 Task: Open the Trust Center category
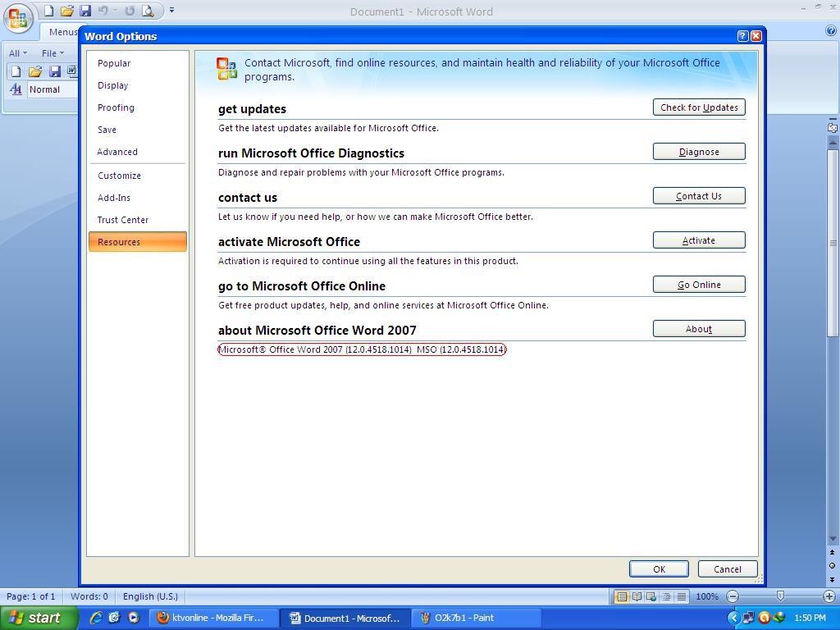(123, 220)
